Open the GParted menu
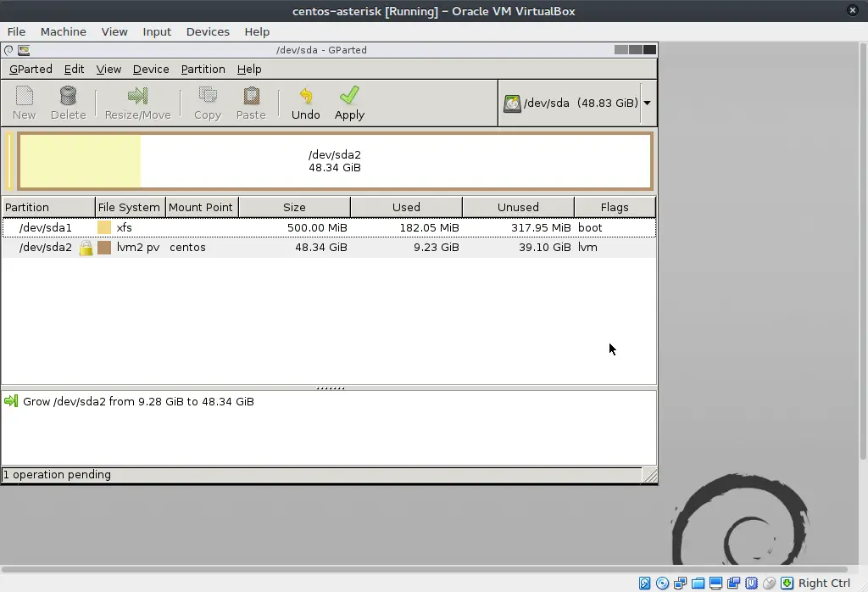Screen dimensions: 868x592 pyautogui.click(x=31, y=70)
